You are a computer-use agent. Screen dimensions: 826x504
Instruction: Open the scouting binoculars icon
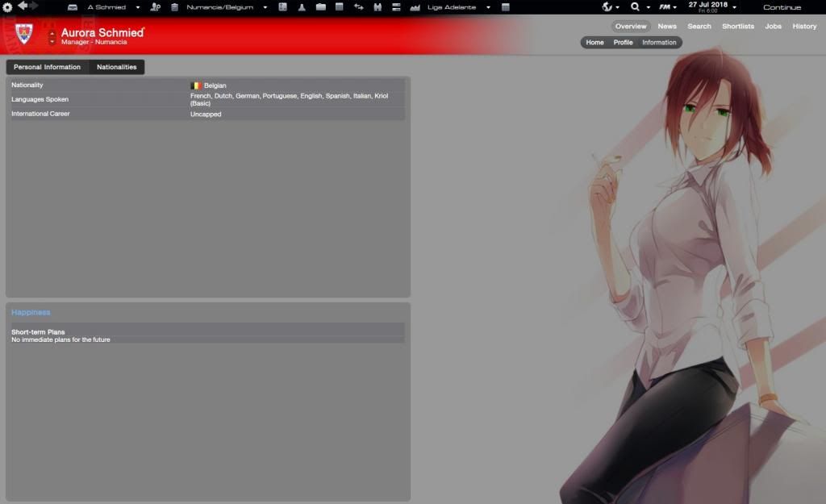pyautogui.click(x=378, y=7)
